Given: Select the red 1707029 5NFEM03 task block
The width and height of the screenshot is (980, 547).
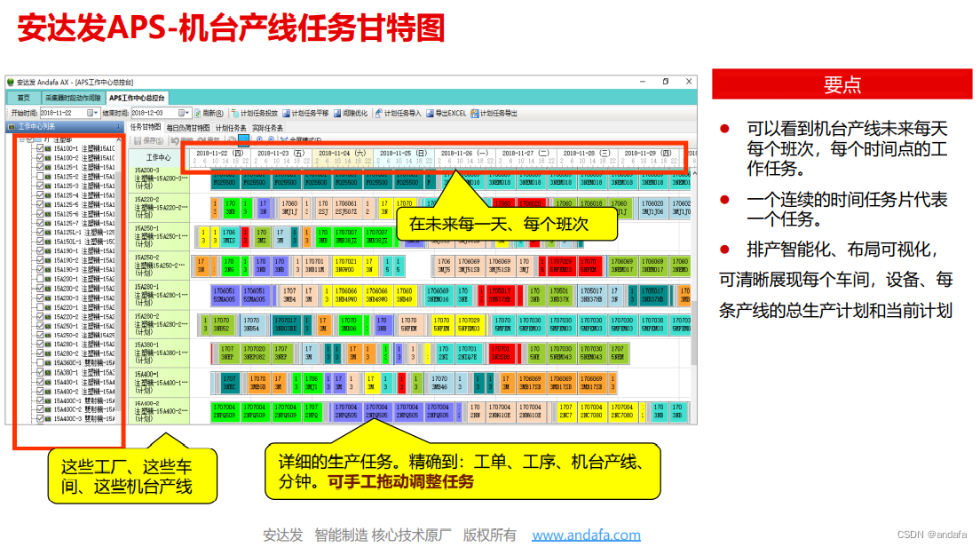Looking at the screenshot, I should click(x=561, y=266).
